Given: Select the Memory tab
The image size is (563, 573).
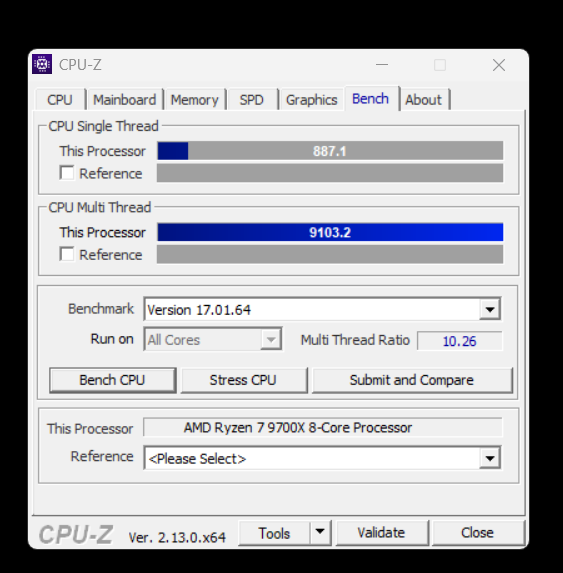Looking at the screenshot, I should pyautogui.click(x=194, y=100).
